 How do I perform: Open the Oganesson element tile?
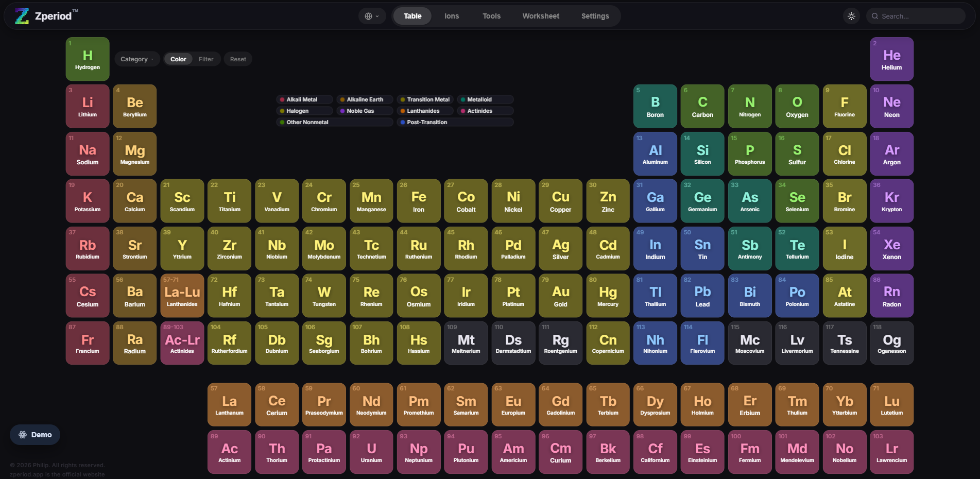[892, 343]
